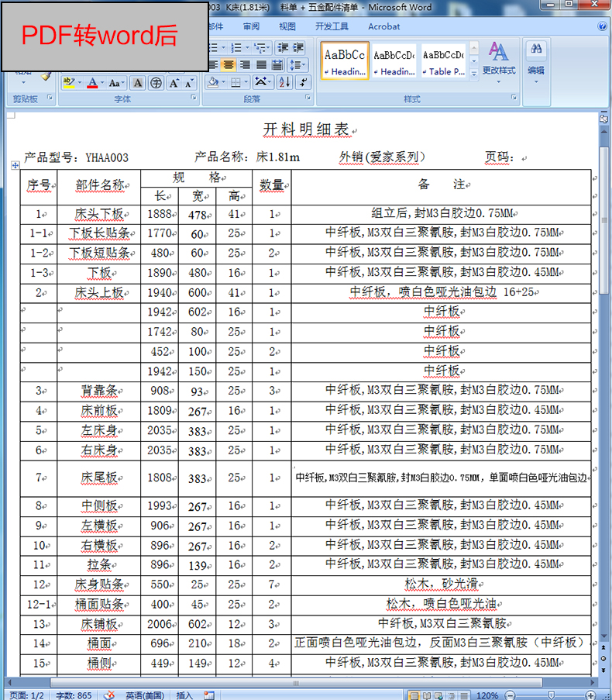This screenshot has height=700, width=612.
Task: Click the zoom out minus button
Action: pyautogui.click(x=510, y=695)
